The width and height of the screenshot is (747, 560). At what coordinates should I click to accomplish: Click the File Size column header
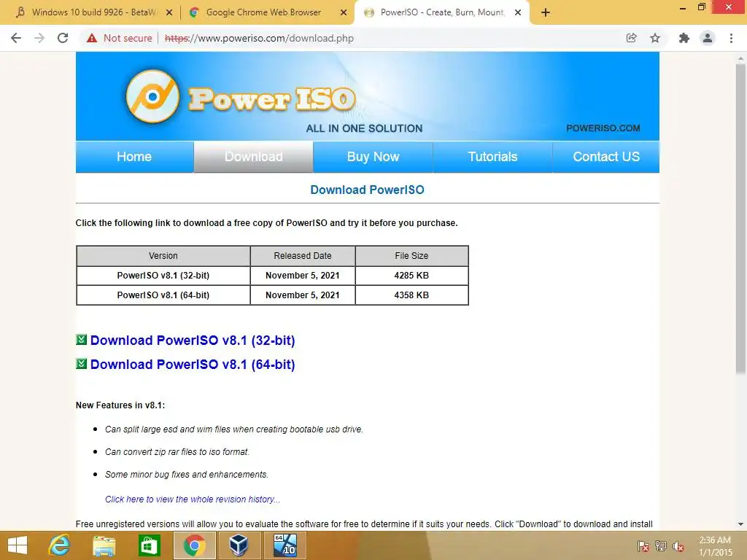click(411, 256)
